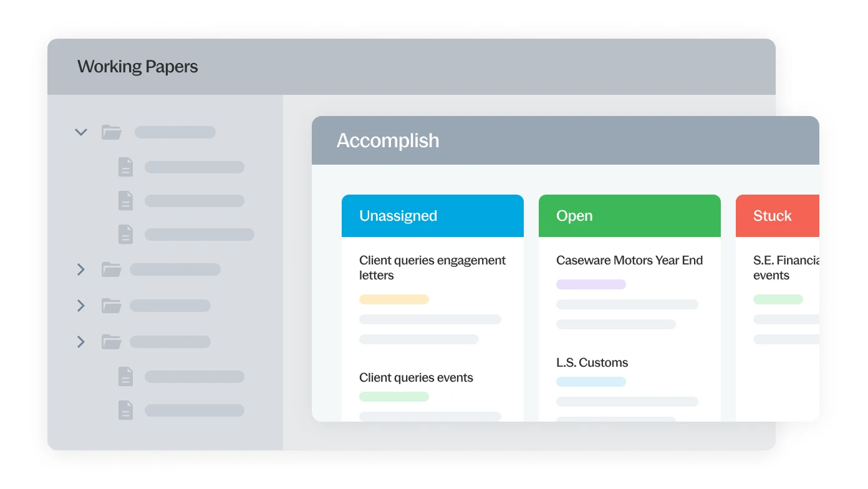Screen dimensions: 868x489
Task: Click yellow tag under Client queries engagement letters
Action: point(394,299)
